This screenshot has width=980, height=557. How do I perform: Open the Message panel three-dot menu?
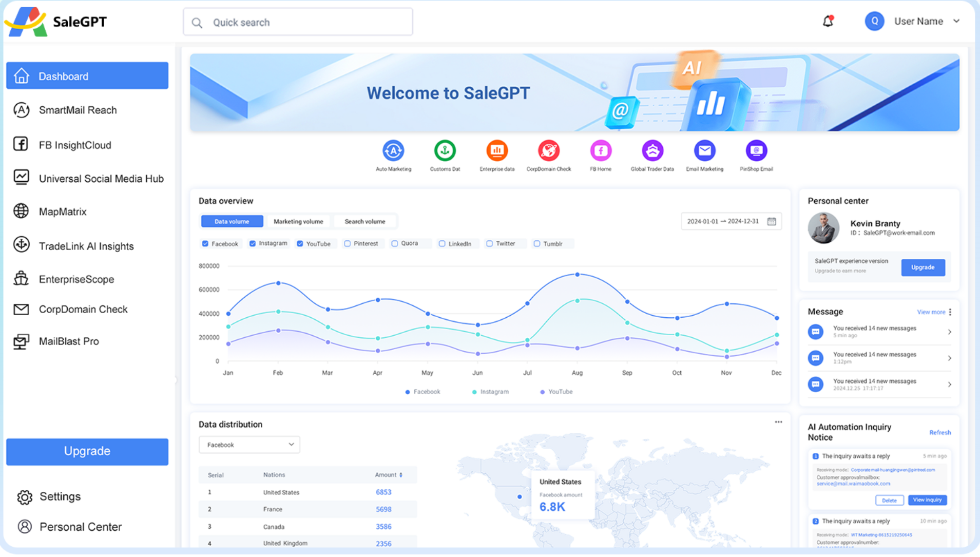(950, 312)
